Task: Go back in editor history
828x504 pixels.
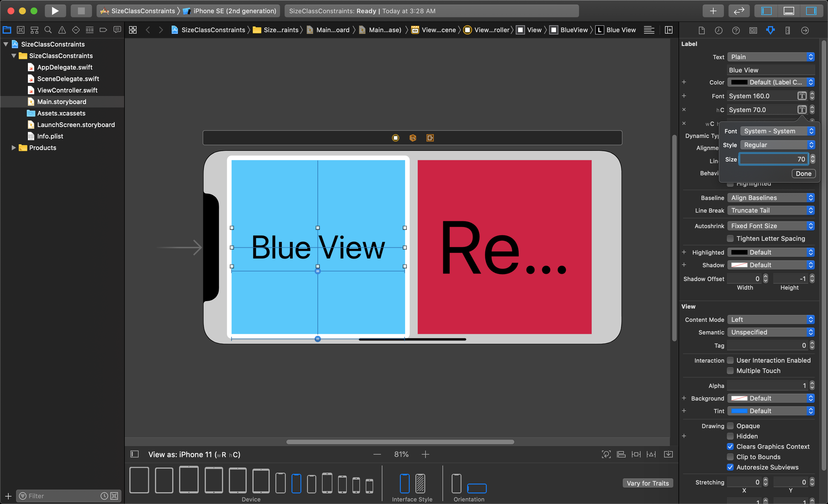Action: pos(148,30)
